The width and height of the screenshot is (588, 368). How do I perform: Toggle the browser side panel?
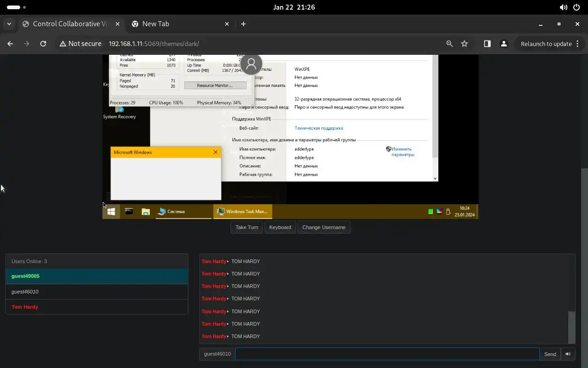click(x=487, y=44)
